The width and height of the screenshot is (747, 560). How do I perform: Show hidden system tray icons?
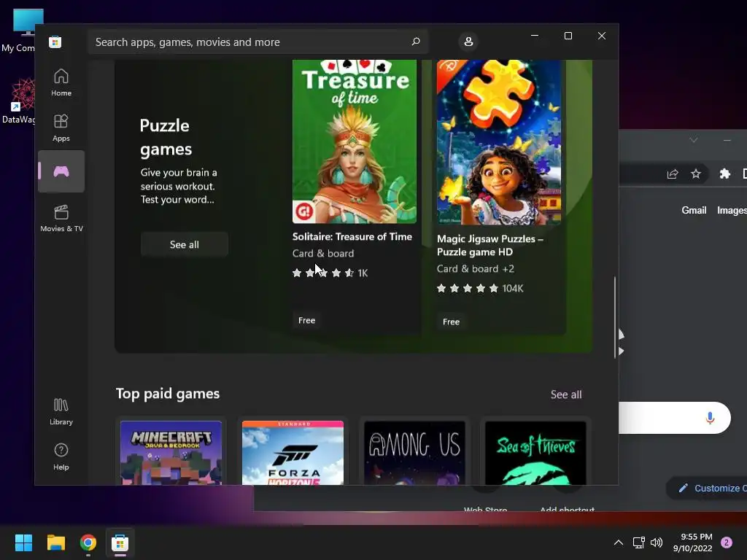(x=619, y=542)
